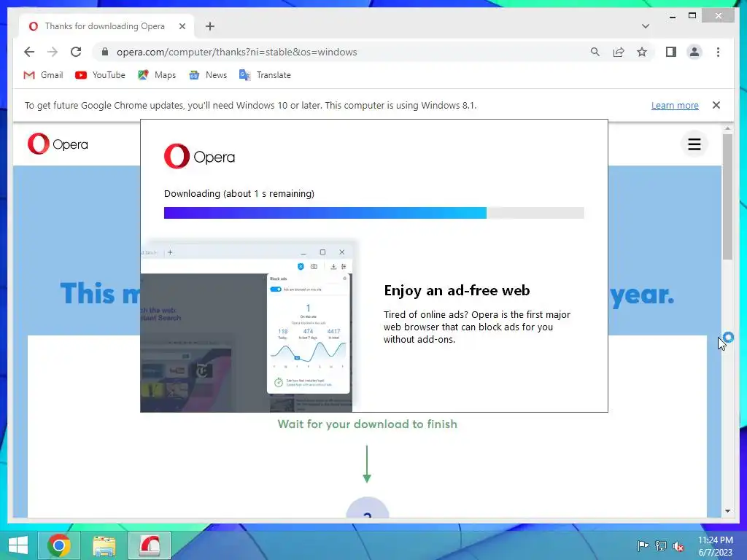The width and height of the screenshot is (747, 560).
Task: Click the ad-blocker preview screenshot
Action: tap(248, 326)
